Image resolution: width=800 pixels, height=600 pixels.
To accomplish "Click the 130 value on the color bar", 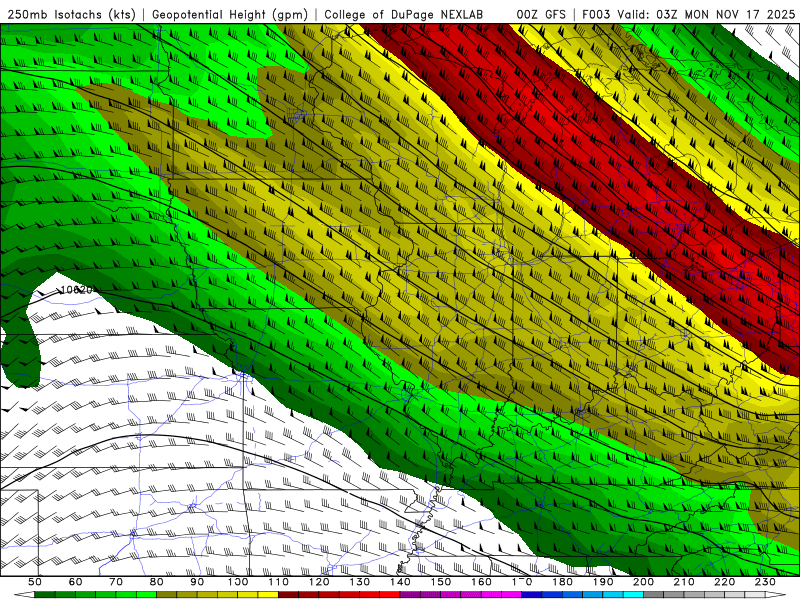I will pos(360,582).
